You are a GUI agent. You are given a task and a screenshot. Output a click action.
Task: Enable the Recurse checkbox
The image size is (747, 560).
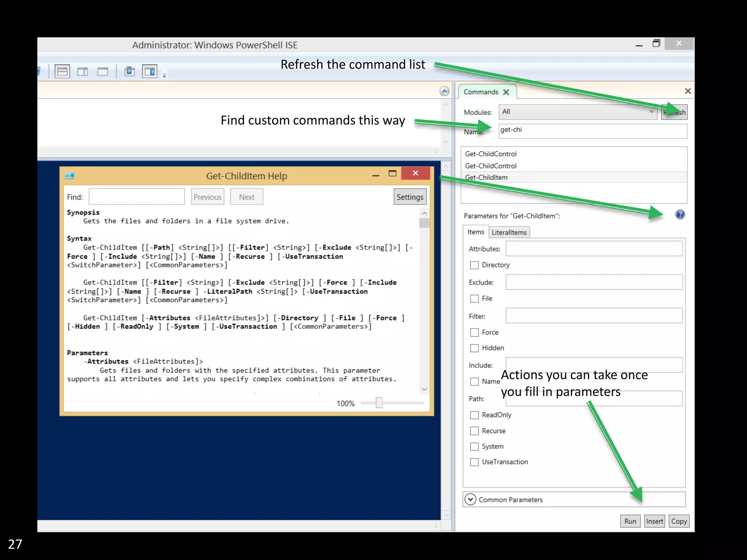(x=474, y=431)
